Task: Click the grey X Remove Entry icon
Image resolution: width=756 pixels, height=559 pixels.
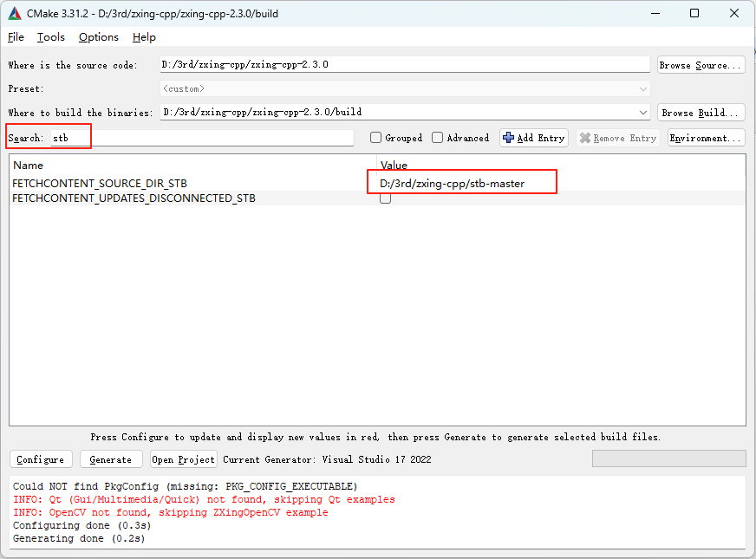Action: click(585, 138)
